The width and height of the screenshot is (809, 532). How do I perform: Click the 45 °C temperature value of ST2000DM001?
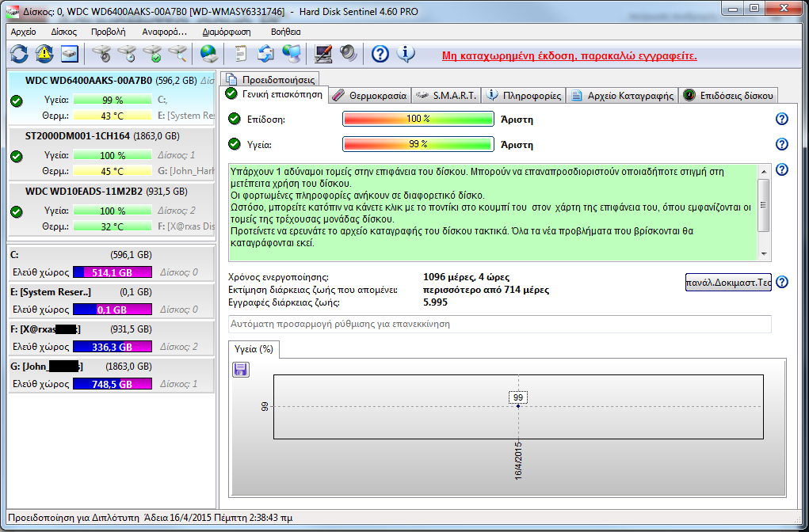pos(112,171)
